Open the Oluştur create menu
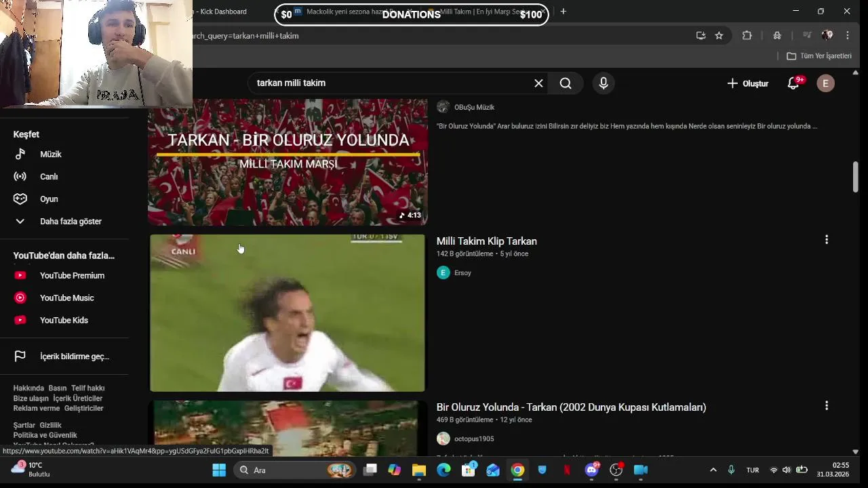The width and height of the screenshot is (868, 488). pyautogui.click(x=747, y=83)
